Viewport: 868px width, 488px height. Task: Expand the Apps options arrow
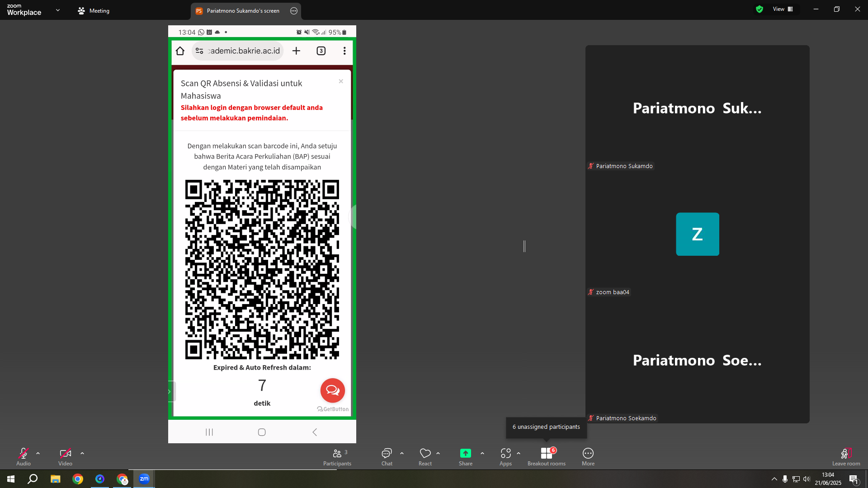click(x=519, y=453)
